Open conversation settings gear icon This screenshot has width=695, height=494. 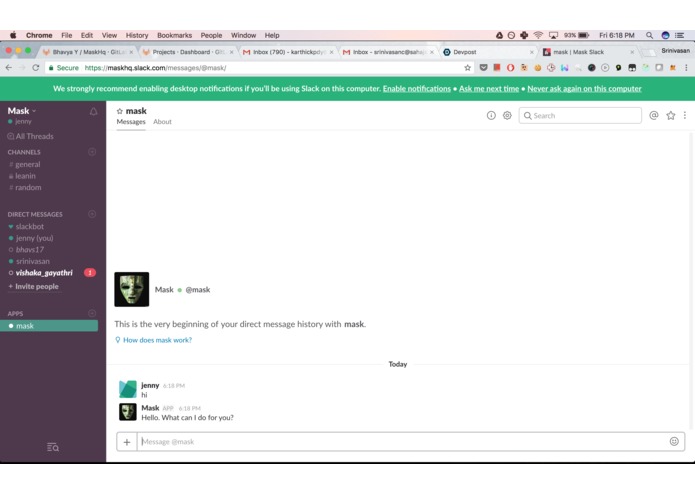[x=507, y=116]
